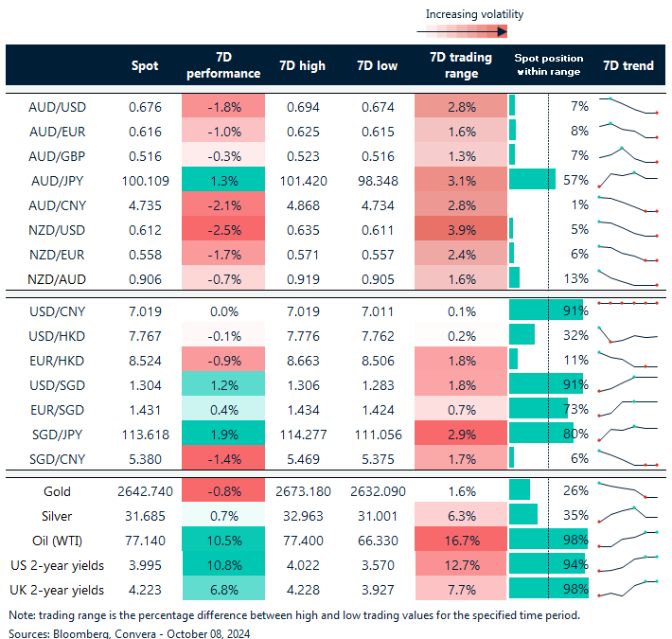Click US 2-year yields range 12.7%
The image size is (672, 639).
[461, 565]
